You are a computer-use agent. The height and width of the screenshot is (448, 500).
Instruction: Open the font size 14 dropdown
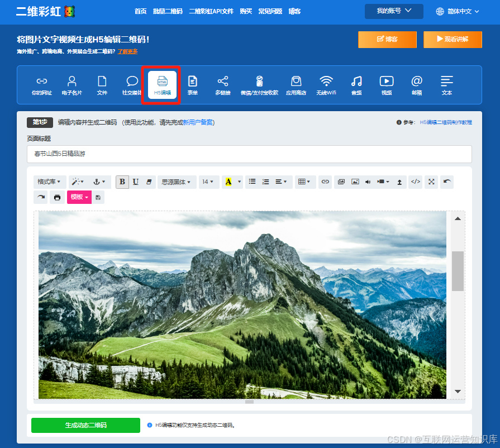[208, 182]
